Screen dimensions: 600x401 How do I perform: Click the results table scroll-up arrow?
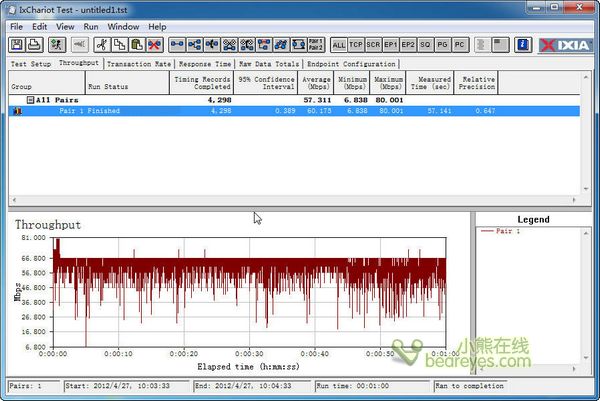click(x=586, y=77)
